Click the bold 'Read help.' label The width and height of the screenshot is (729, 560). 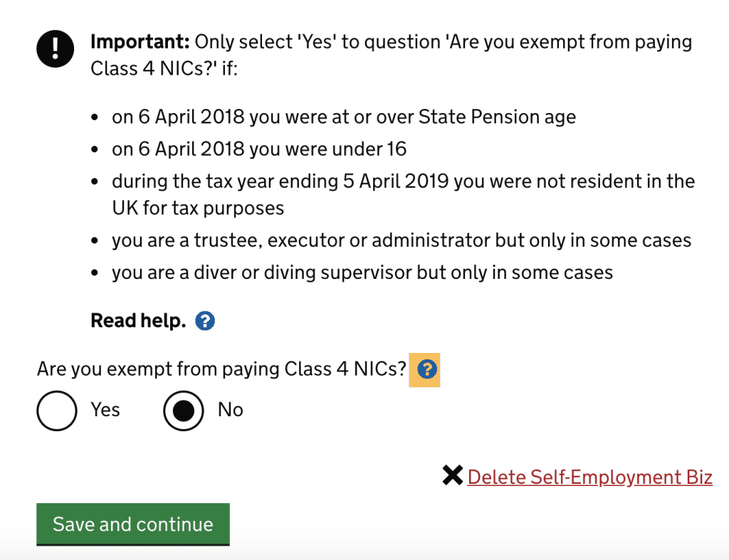point(137,320)
